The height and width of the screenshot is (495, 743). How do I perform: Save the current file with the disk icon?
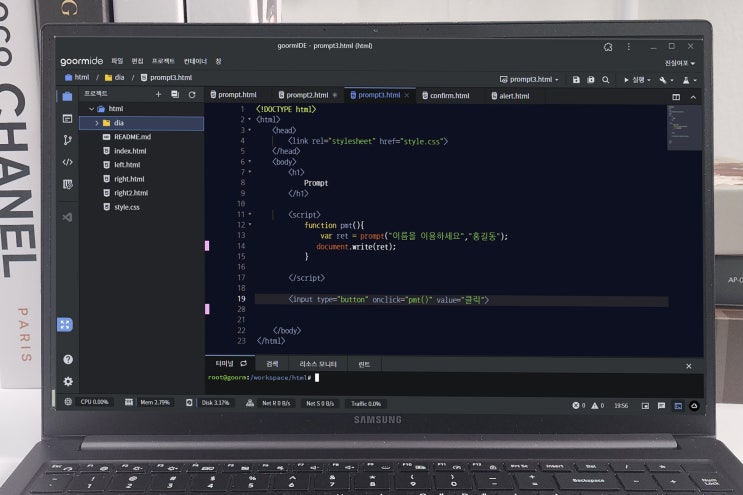(576, 80)
